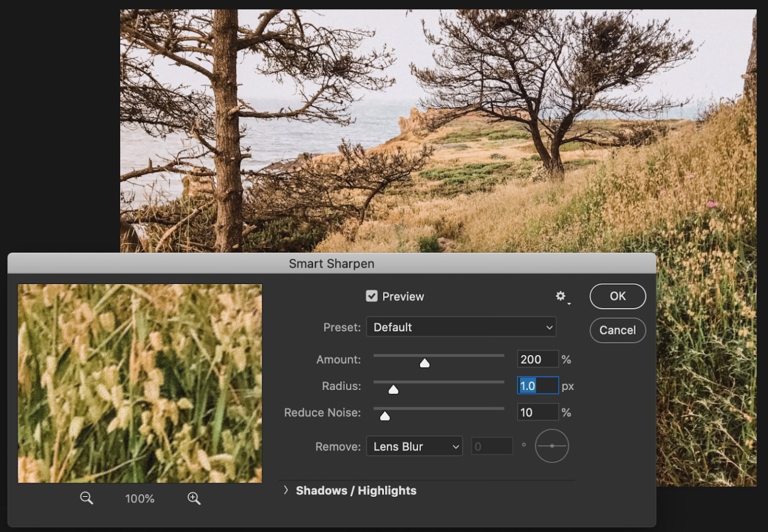The image size is (768, 532).
Task: Click the Radius value field showing 1.0
Action: (537, 385)
